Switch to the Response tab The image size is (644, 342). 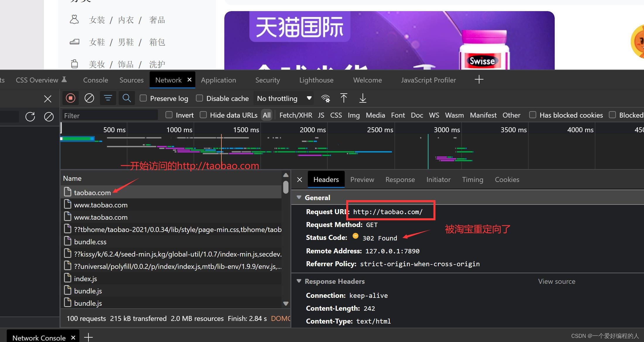400,179
